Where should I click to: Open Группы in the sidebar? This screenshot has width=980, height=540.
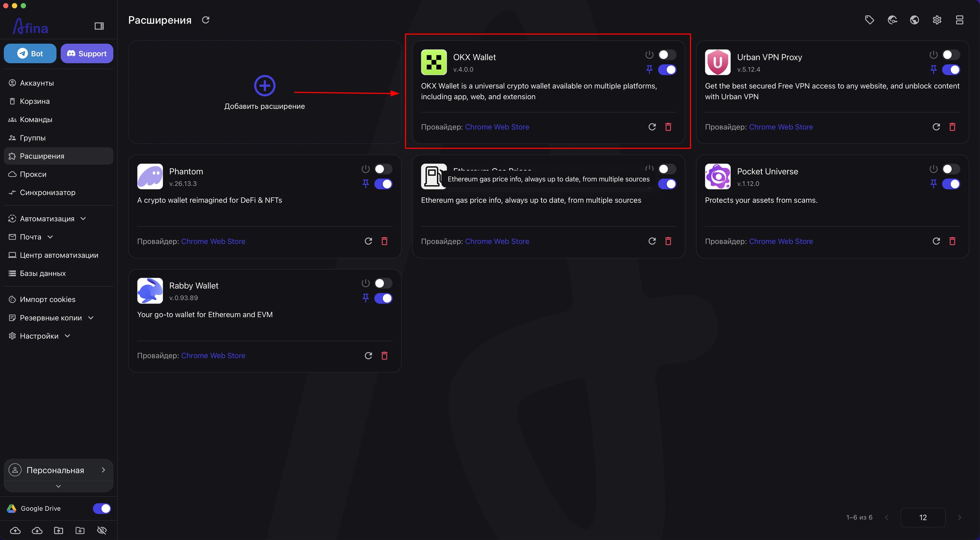(59, 138)
